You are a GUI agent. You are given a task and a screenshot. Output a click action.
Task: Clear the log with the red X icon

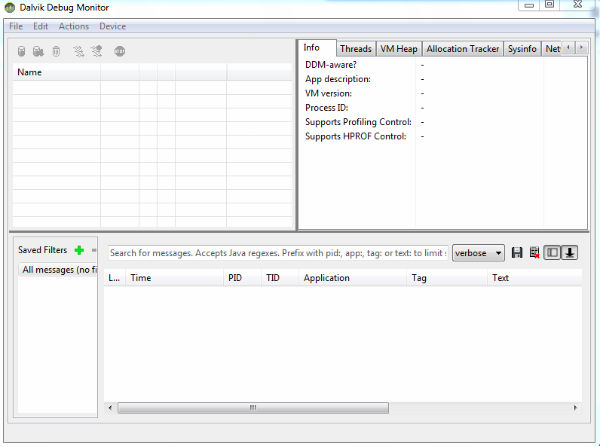(535, 253)
